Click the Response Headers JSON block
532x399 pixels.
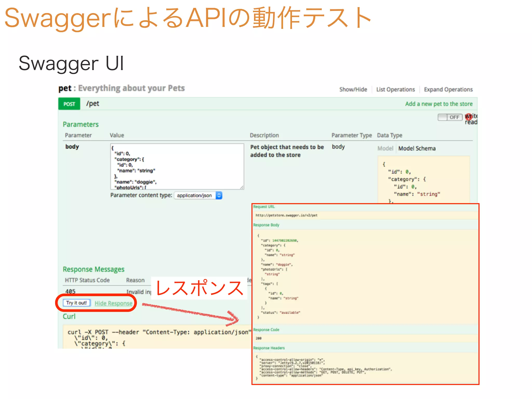click(x=365, y=368)
